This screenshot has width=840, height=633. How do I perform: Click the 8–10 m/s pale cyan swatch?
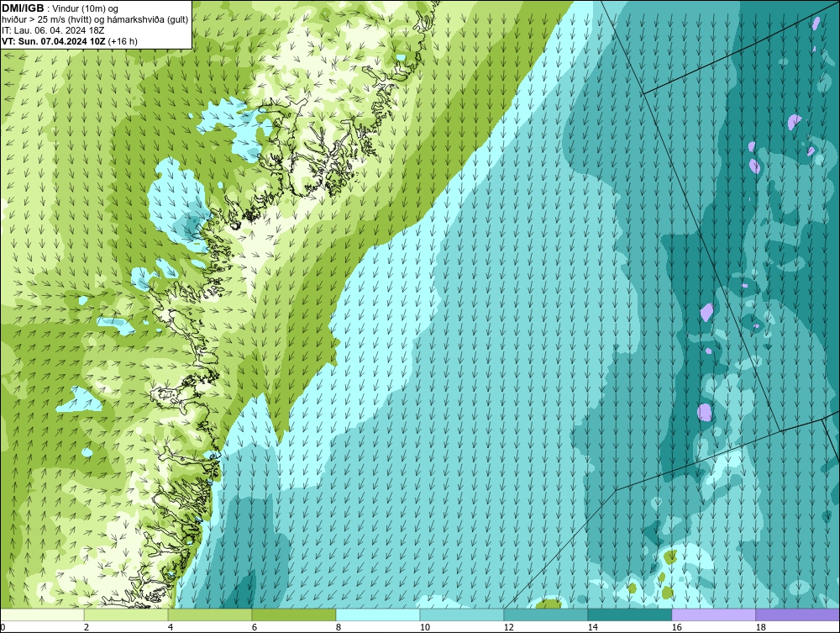point(378,615)
